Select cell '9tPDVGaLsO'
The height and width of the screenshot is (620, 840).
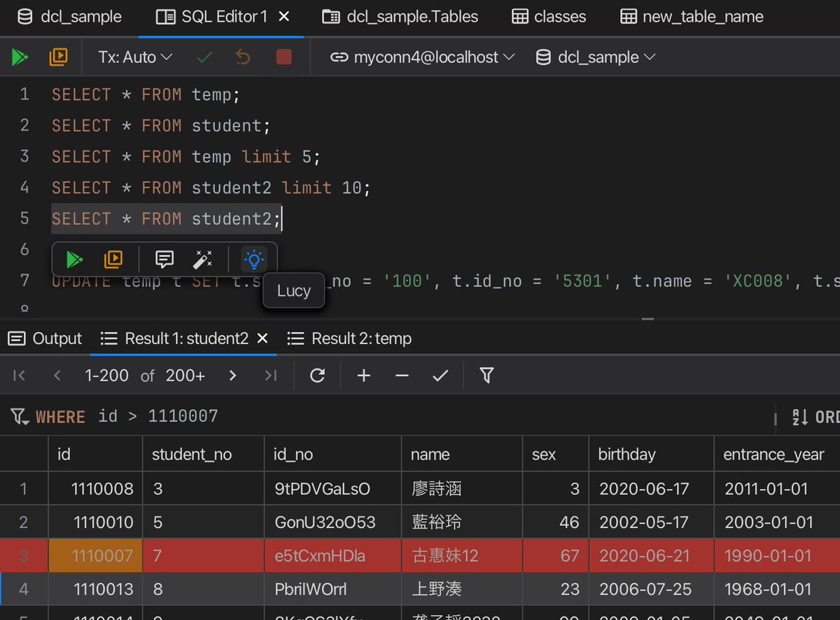332,488
